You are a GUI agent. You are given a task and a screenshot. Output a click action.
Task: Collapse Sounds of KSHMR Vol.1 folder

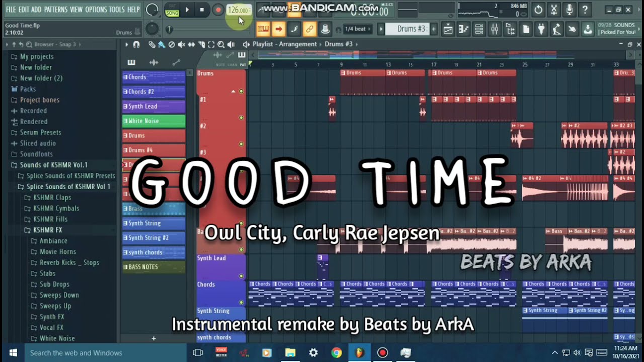[x=49, y=165]
